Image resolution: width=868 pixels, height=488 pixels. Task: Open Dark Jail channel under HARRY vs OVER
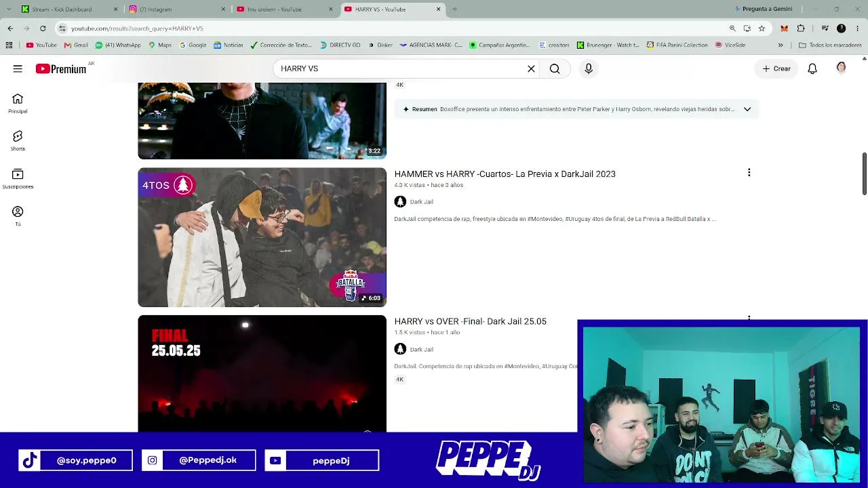[x=421, y=350]
